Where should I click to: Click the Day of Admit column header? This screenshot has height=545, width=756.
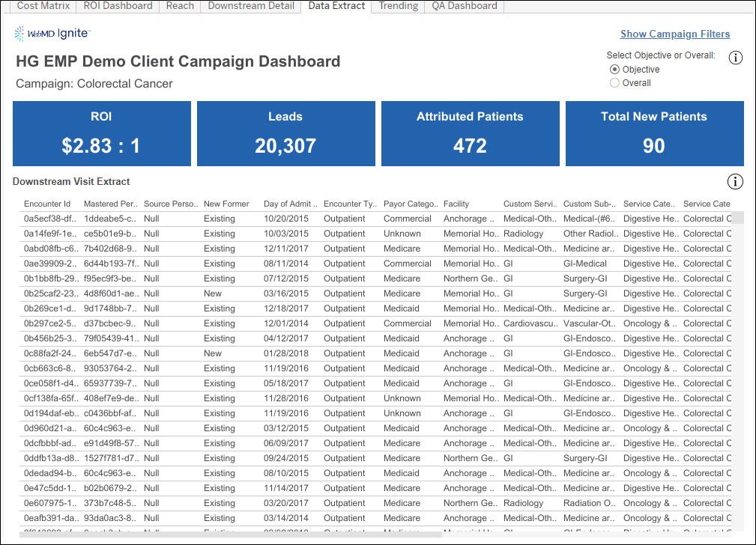tap(290, 204)
